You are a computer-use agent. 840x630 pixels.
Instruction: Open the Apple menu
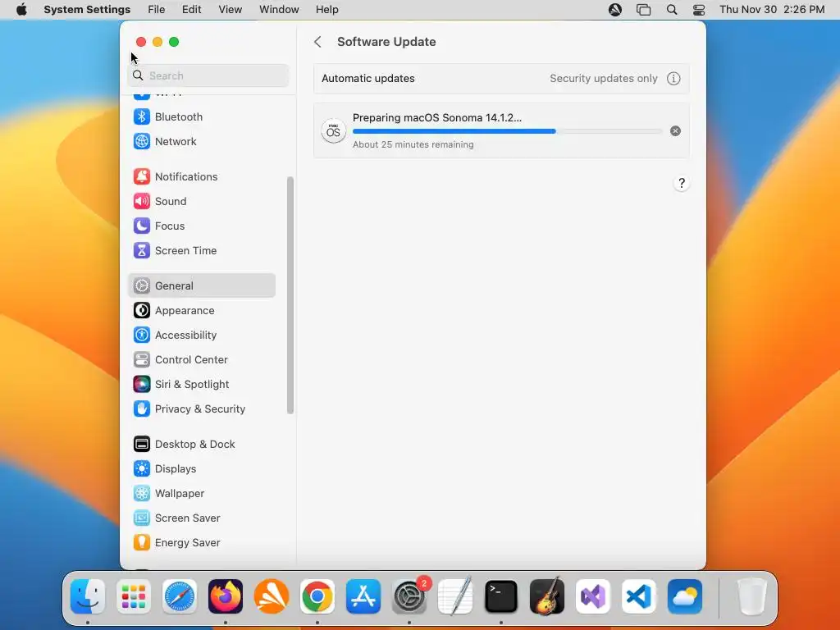point(21,10)
